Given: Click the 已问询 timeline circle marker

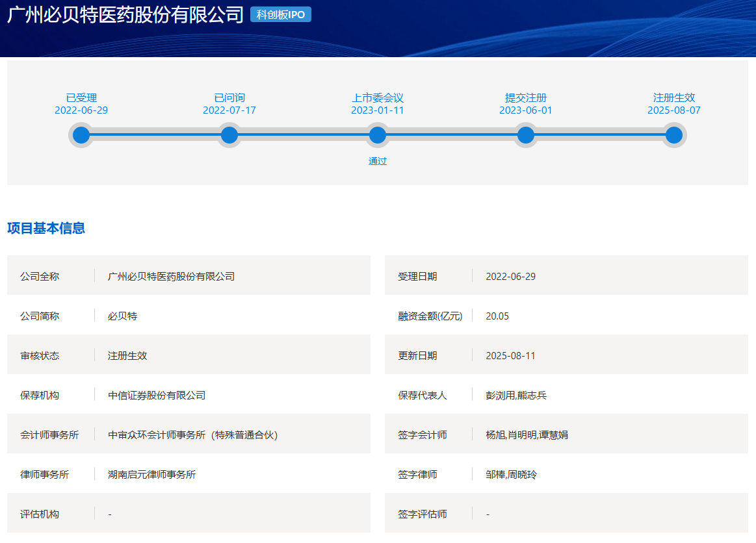Looking at the screenshot, I should [229, 135].
